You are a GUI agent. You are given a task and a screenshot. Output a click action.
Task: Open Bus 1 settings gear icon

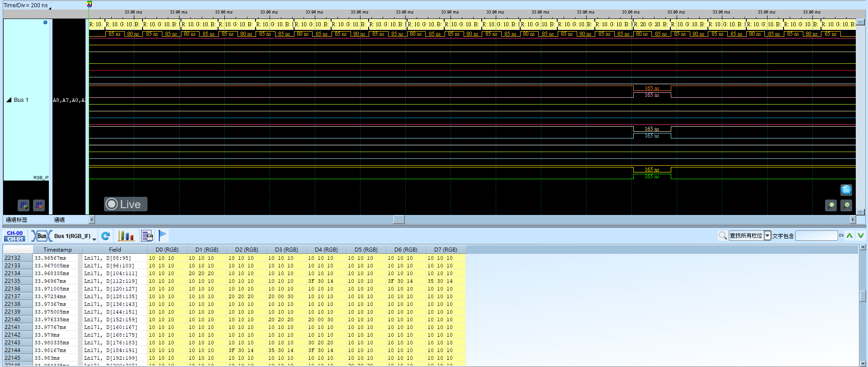point(45,22)
